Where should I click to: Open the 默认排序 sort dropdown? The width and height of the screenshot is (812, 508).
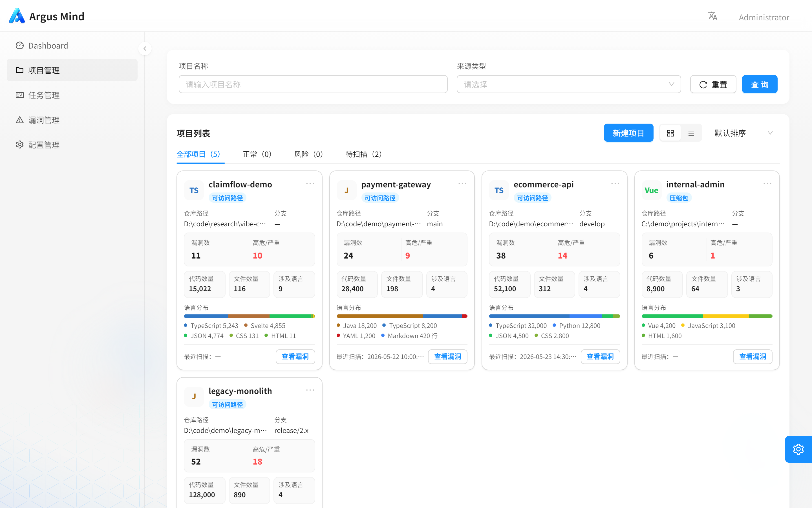(x=743, y=133)
